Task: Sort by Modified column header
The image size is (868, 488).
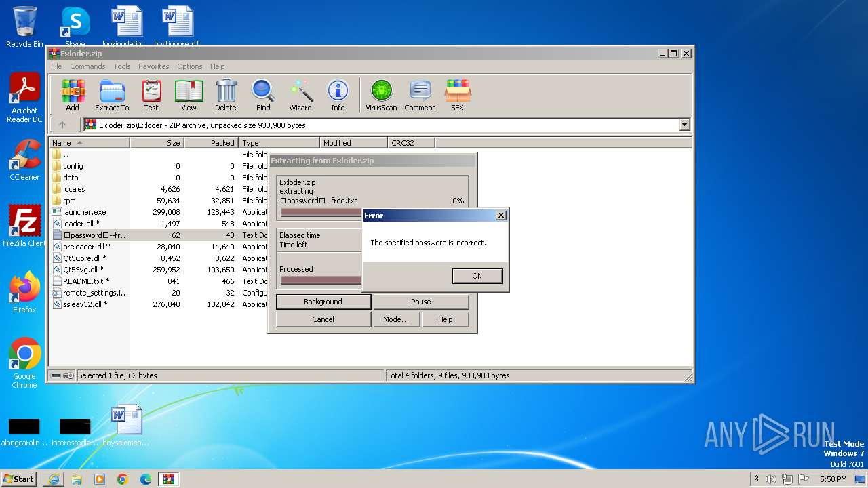Action: coord(353,143)
